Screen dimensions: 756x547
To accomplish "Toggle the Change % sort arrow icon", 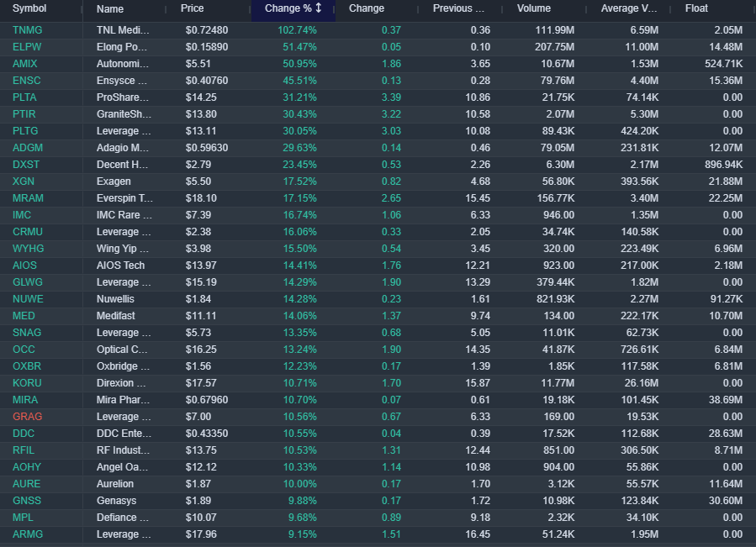I will pyautogui.click(x=319, y=8).
